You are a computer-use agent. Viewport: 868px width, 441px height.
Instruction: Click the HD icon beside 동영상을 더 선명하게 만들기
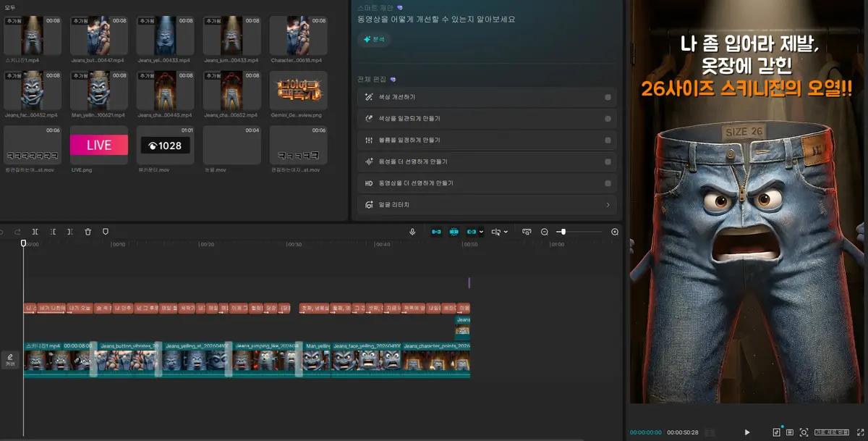pyautogui.click(x=369, y=184)
